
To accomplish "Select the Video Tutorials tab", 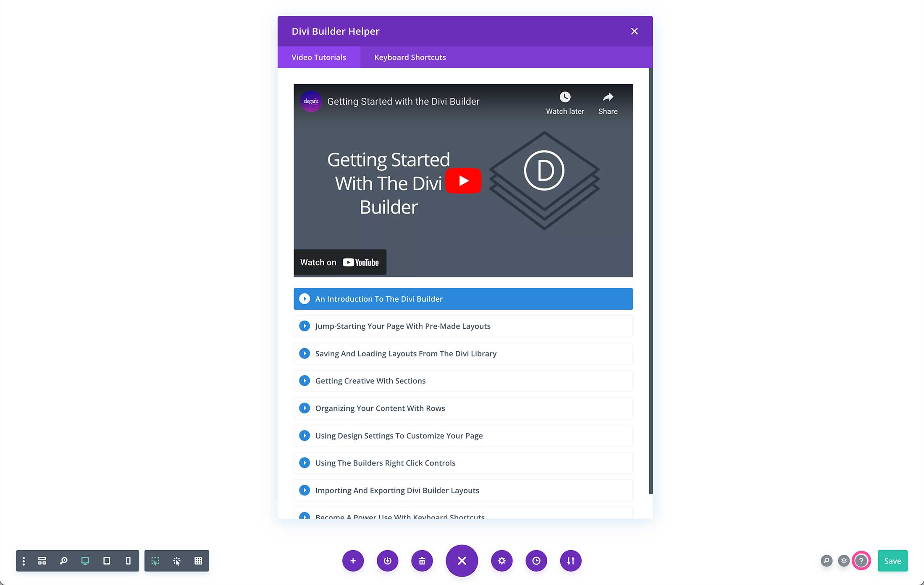I will [318, 57].
